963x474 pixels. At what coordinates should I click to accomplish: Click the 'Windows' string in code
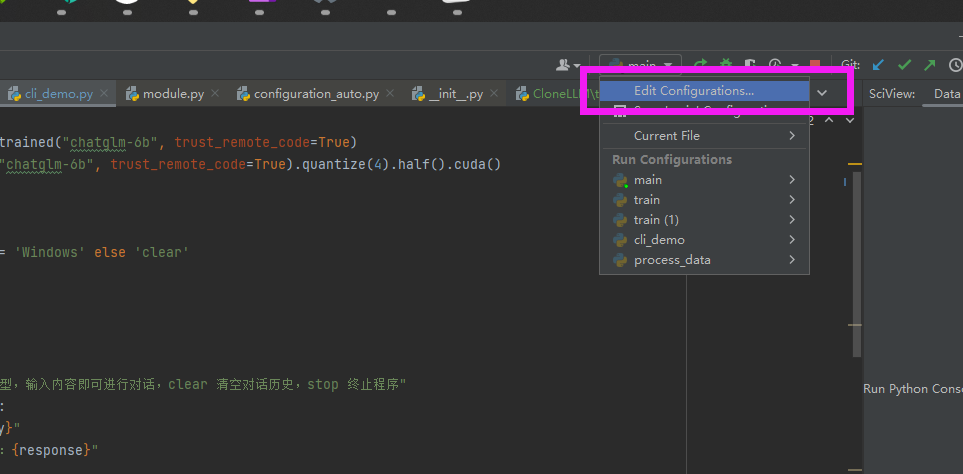52,252
